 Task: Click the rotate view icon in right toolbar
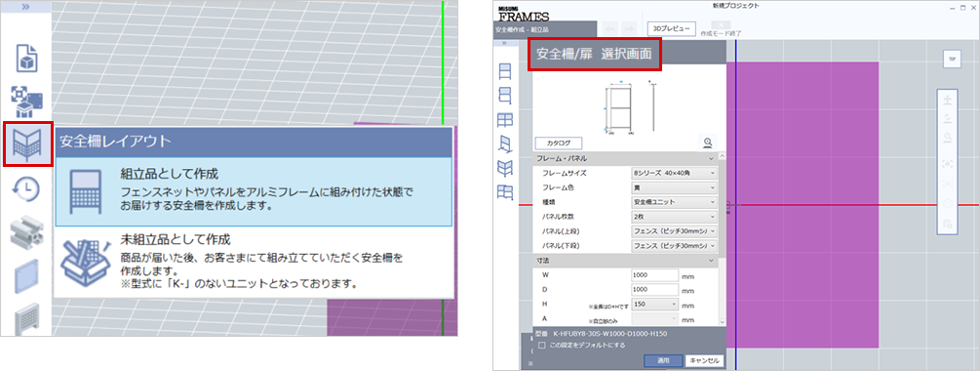click(948, 119)
